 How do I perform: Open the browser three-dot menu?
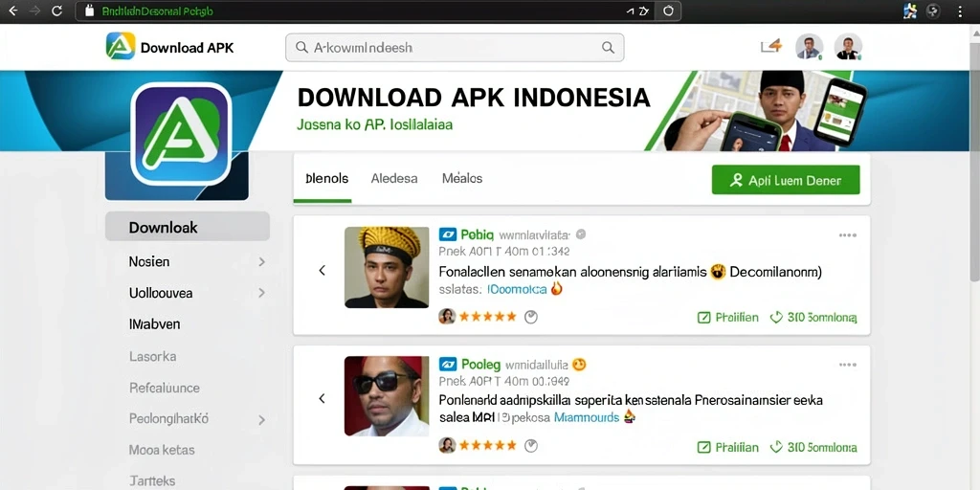960,11
